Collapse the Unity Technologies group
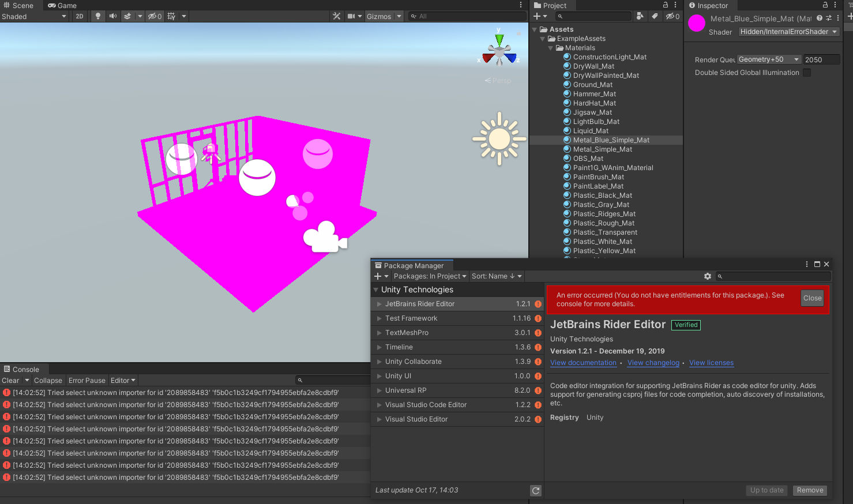Screen dimensions: 853x504 click(376, 289)
